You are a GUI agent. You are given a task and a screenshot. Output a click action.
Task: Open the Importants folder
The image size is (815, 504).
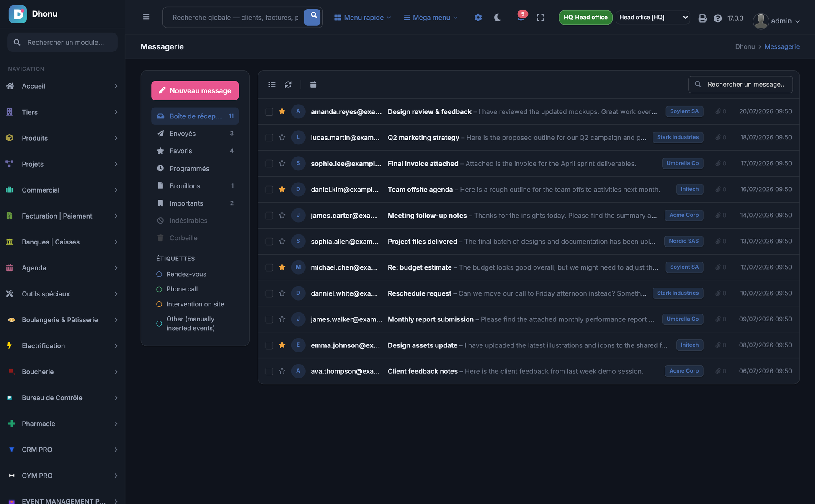(x=195, y=203)
